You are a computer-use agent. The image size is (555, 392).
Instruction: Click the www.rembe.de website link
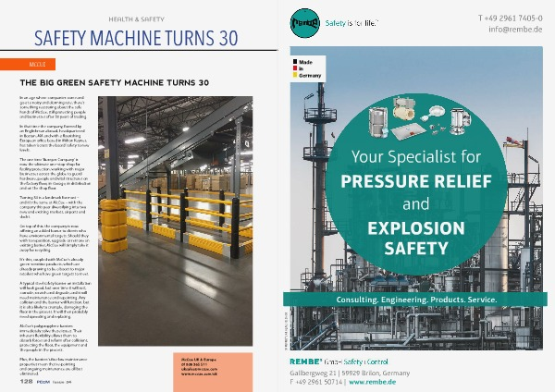click(x=373, y=382)
